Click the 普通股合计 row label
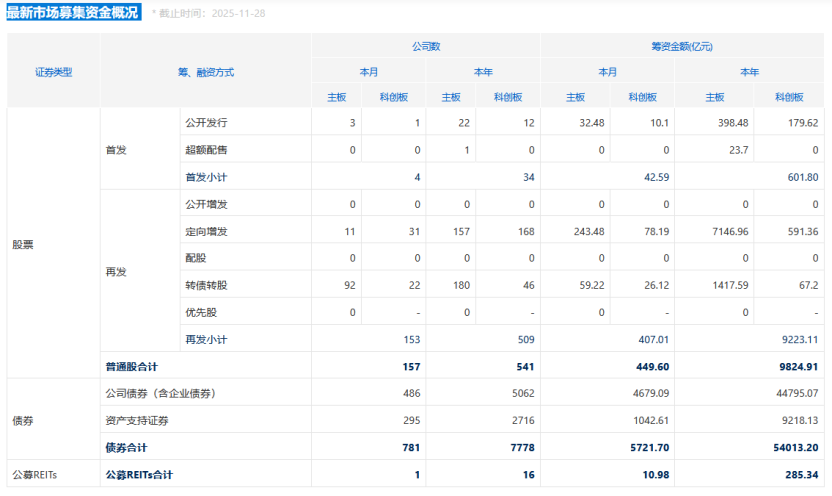Image resolution: width=832 pixels, height=496 pixels. (131, 367)
